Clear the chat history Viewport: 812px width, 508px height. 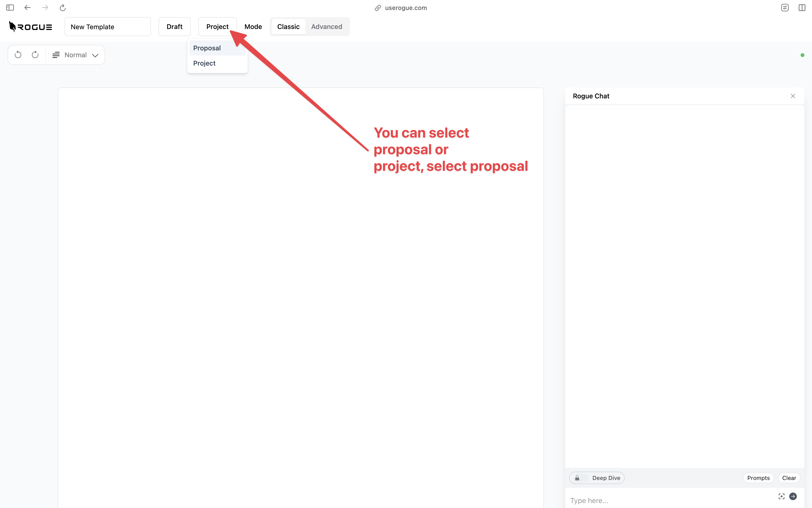tap(789, 478)
